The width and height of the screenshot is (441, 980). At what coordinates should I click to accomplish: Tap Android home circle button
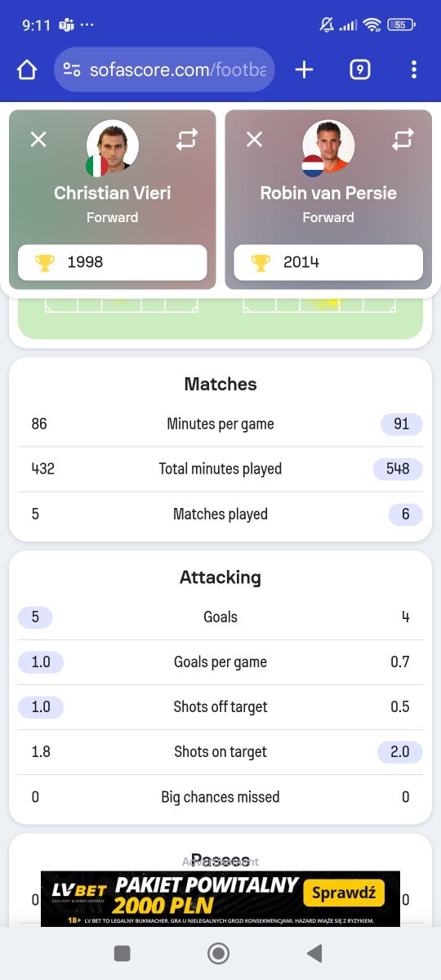pyautogui.click(x=218, y=953)
